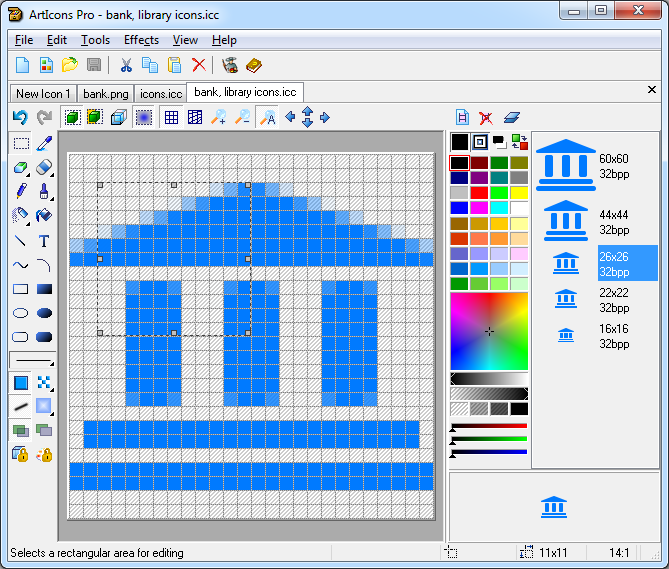Click inside the rainbow color spectrum

click(x=489, y=331)
